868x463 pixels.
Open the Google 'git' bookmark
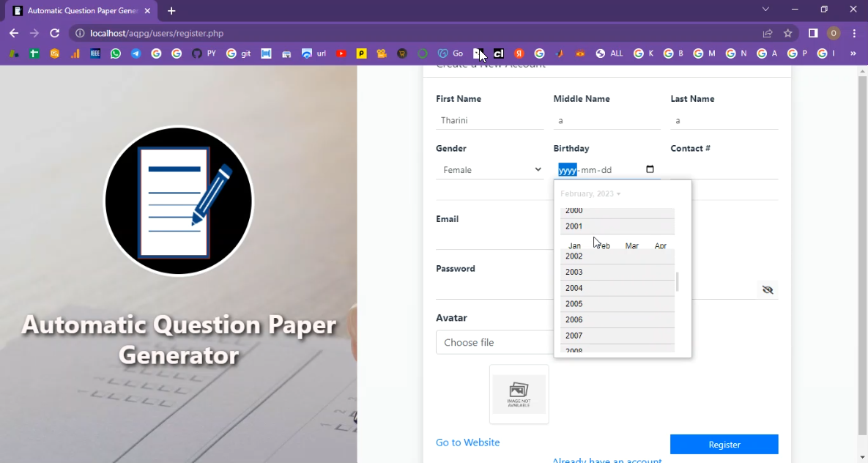tap(239, 53)
